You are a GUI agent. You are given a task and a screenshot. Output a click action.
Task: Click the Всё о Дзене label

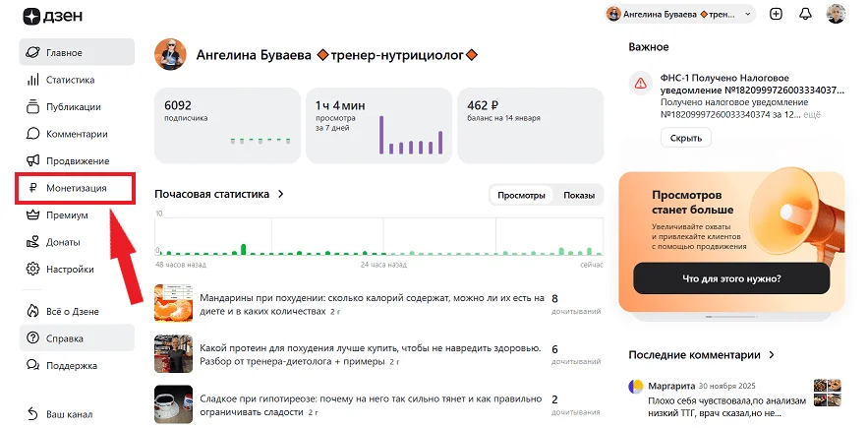pos(73,311)
